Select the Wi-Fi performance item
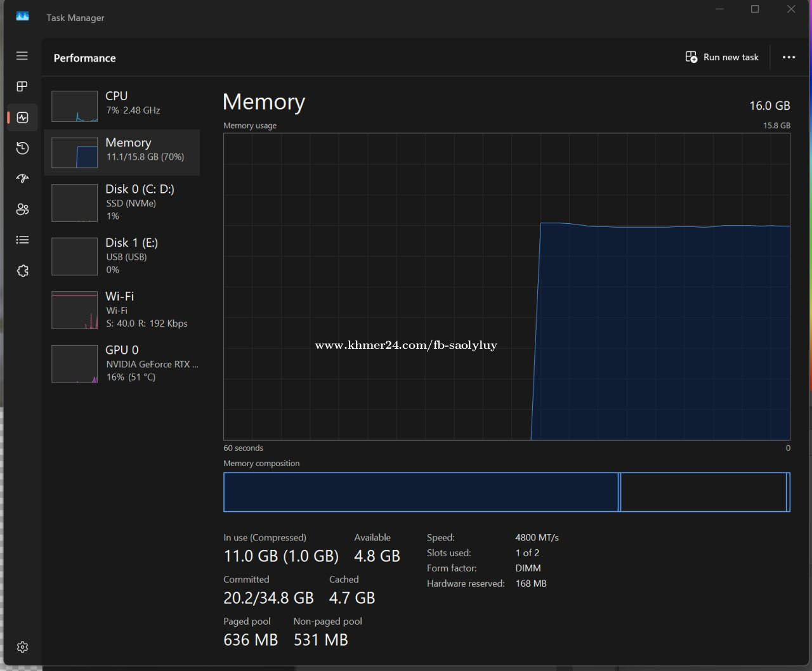812x671 pixels. tap(122, 309)
